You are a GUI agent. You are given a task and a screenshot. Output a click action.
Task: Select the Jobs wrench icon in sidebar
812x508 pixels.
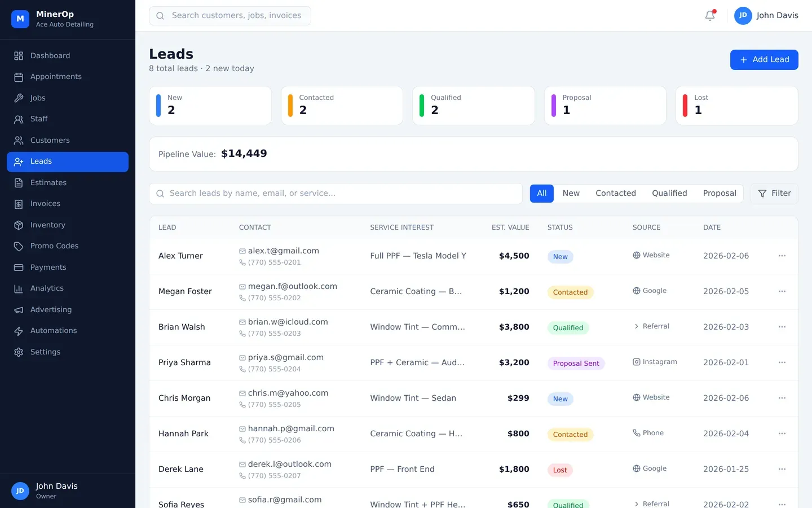[x=19, y=98]
